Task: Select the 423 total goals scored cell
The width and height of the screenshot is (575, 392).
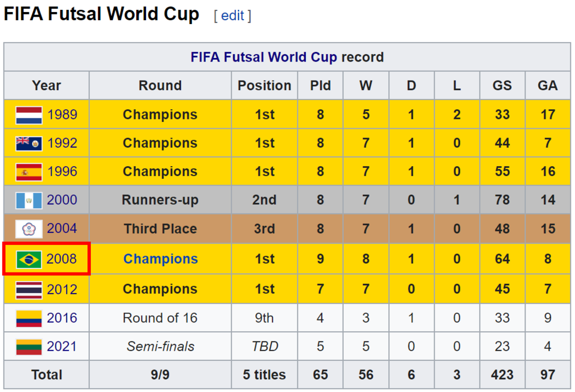Action: (x=503, y=375)
